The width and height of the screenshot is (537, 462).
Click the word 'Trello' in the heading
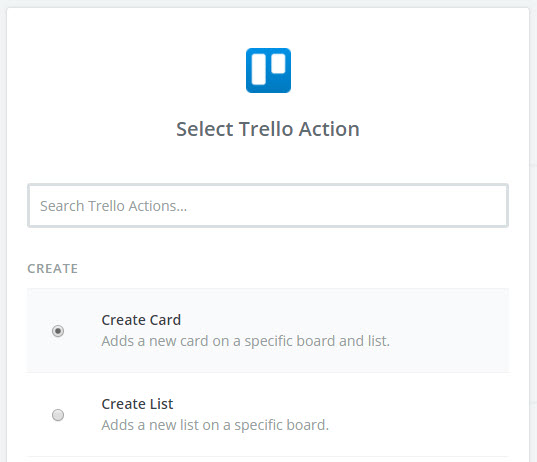coord(265,129)
